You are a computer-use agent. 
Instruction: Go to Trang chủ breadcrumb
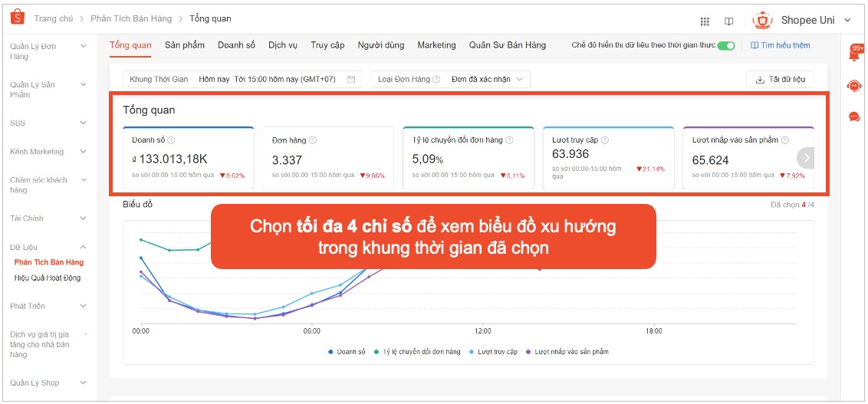pyautogui.click(x=54, y=18)
